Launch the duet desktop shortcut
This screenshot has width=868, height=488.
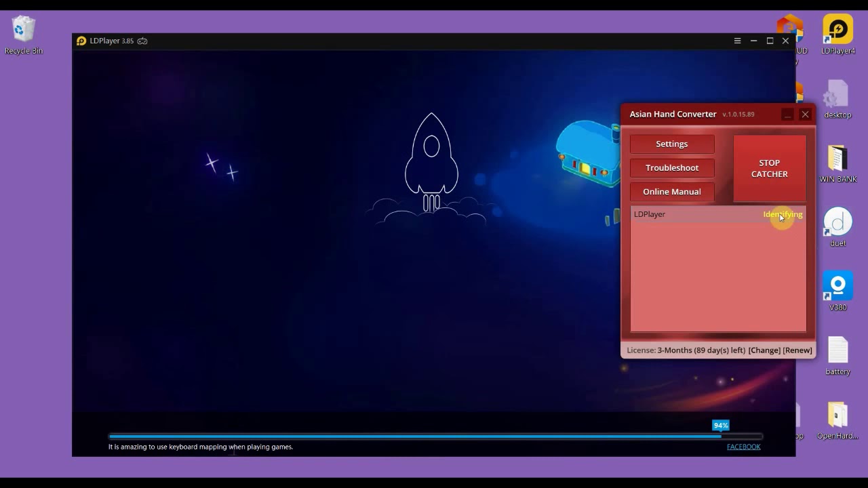point(837,228)
